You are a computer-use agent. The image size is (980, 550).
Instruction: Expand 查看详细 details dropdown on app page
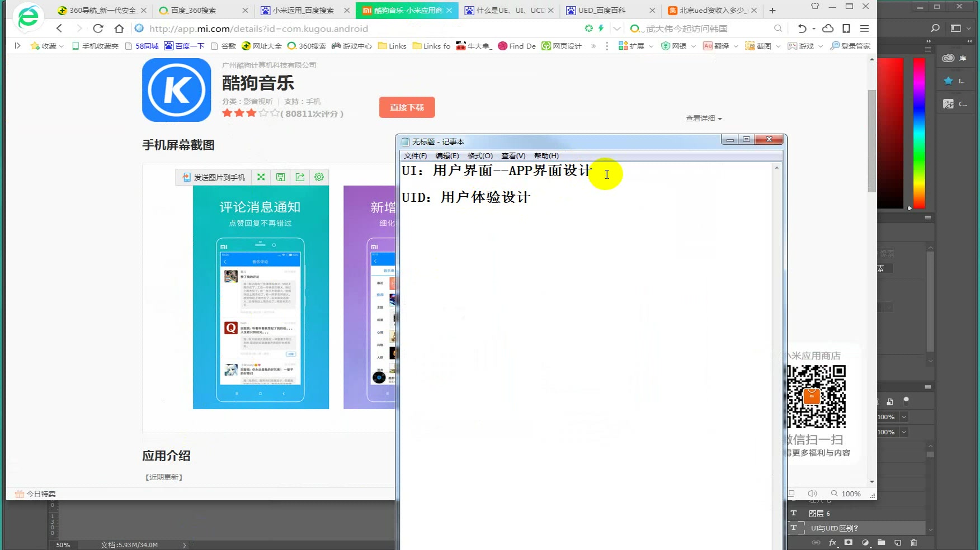(704, 118)
